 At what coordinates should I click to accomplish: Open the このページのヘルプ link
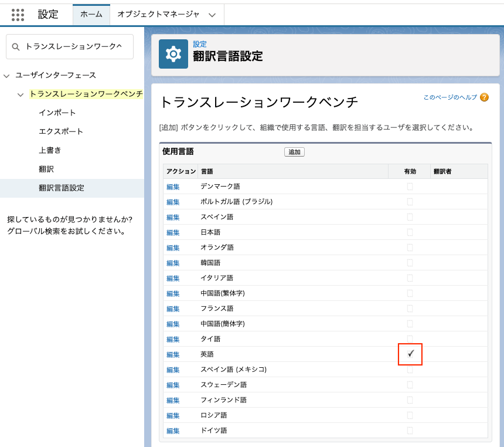click(x=450, y=97)
